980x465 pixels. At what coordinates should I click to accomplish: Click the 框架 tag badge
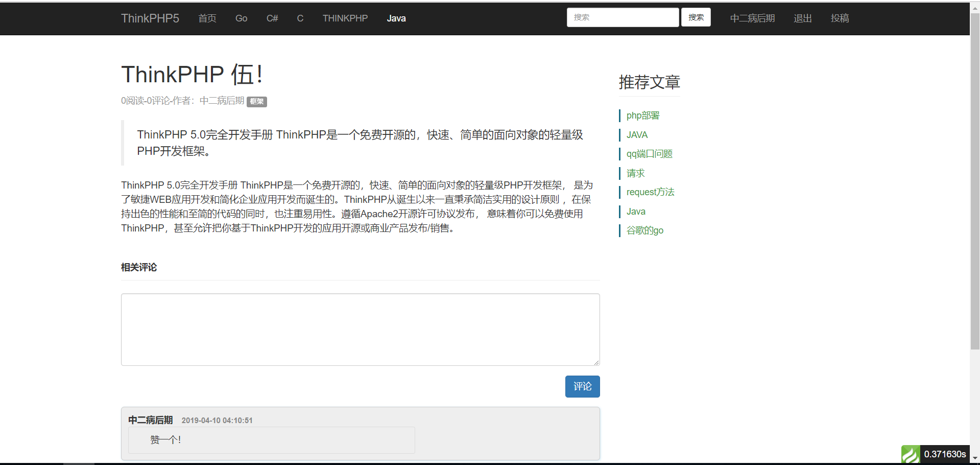point(257,102)
